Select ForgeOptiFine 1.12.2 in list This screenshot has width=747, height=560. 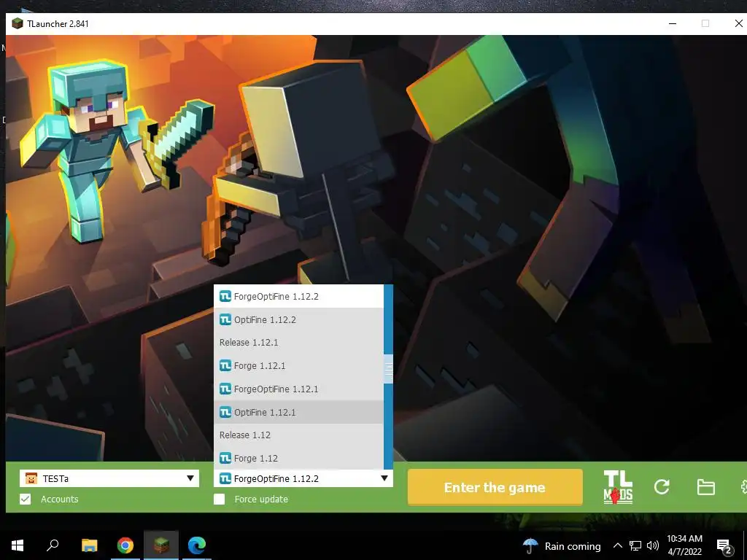point(298,296)
